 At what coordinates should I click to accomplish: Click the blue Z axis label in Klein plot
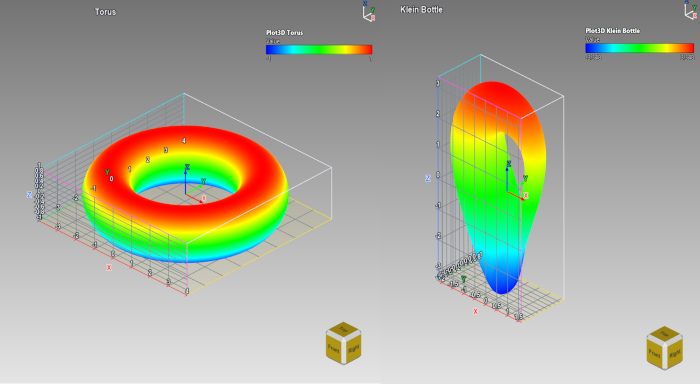[428, 178]
